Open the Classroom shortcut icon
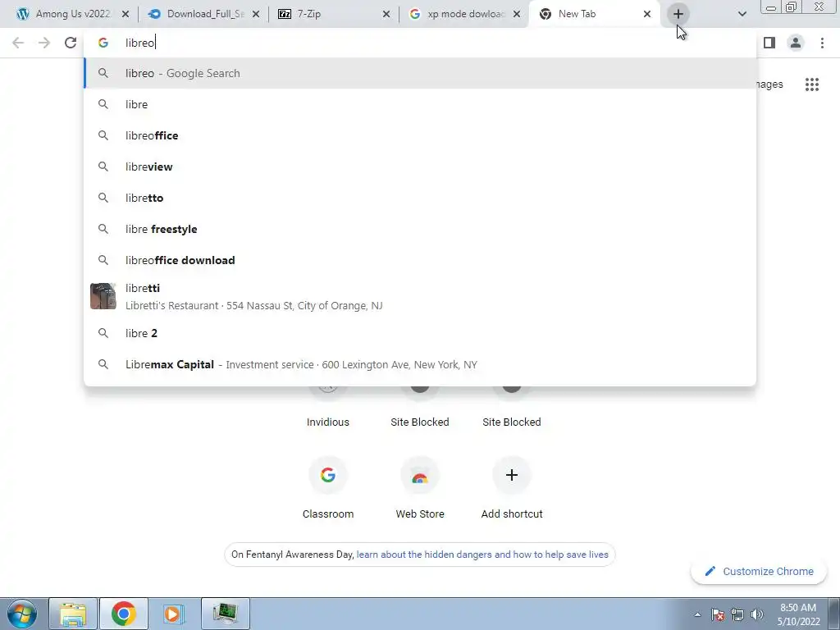Image resolution: width=840 pixels, height=630 pixels. pyautogui.click(x=328, y=475)
